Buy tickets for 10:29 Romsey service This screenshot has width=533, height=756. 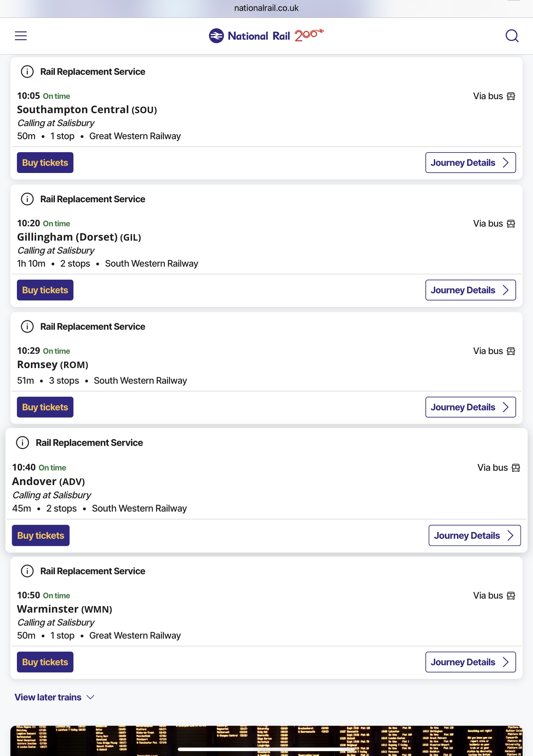pyautogui.click(x=45, y=407)
